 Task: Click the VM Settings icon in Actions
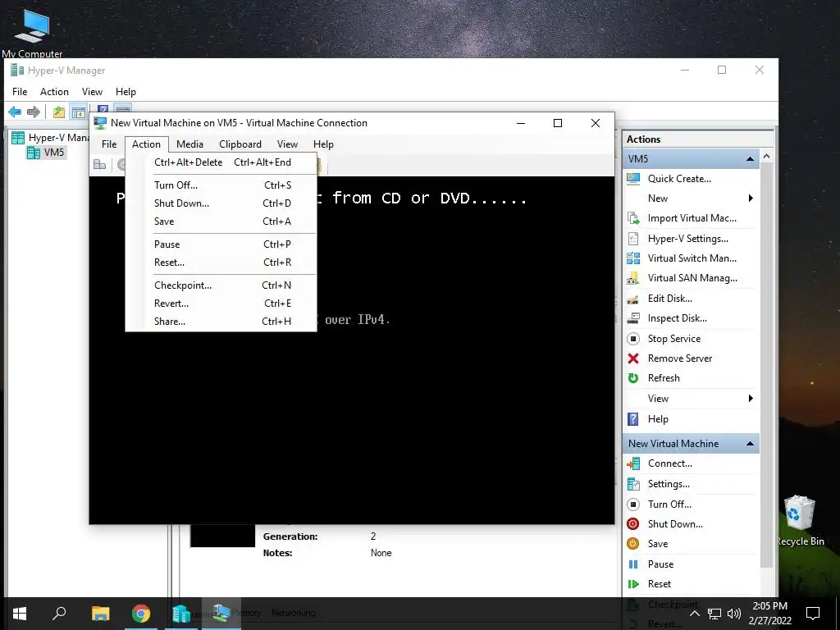pyautogui.click(x=633, y=484)
